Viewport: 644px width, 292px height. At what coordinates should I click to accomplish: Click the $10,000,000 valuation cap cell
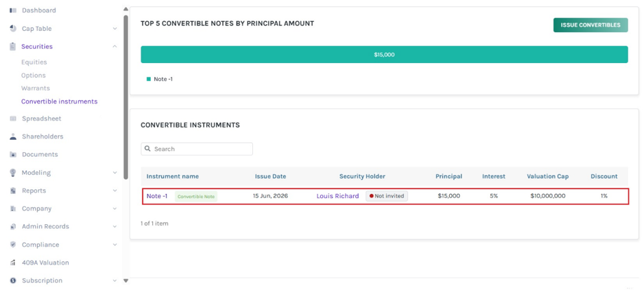tap(548, 196)
